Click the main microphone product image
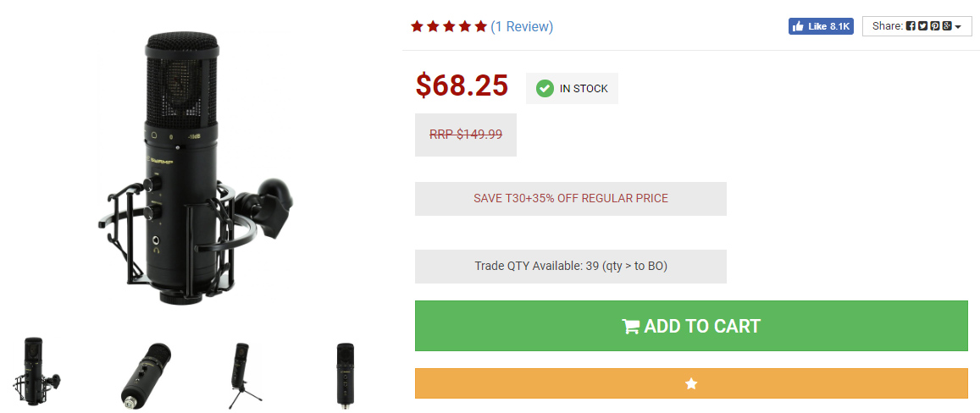The image size is (980, 413). point(195,169)
